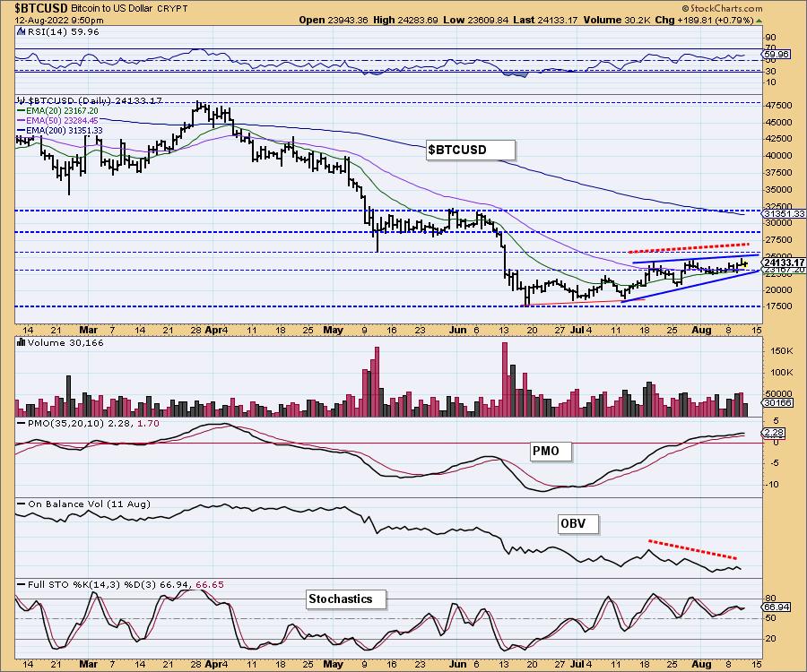Screen dimensions: 807x672
Task: Click the purple EMA(50) legend line
Action: click(x=22, y=121)
